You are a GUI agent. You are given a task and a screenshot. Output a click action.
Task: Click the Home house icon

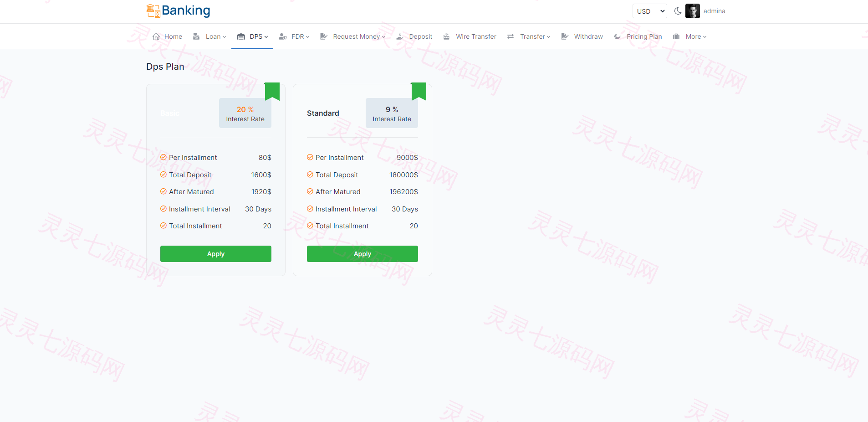[156, 36]
